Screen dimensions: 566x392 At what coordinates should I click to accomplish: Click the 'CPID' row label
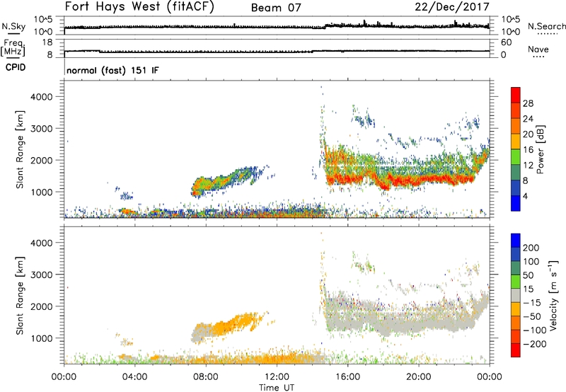click(x=16, y=67)
